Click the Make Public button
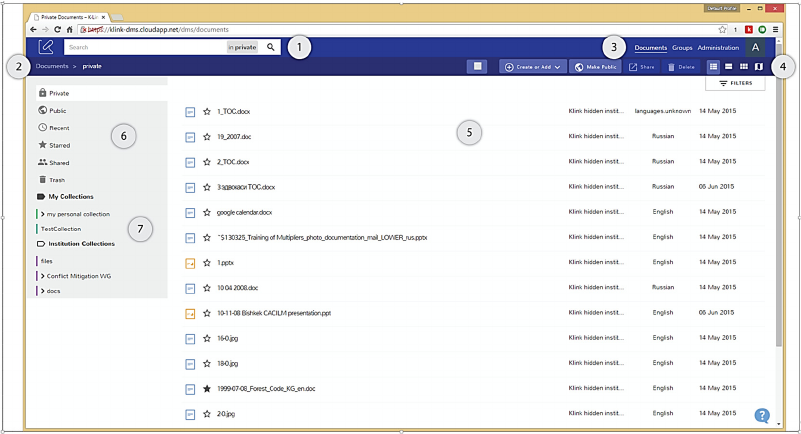The image size is (801, 434). click(x=596, y=66)
